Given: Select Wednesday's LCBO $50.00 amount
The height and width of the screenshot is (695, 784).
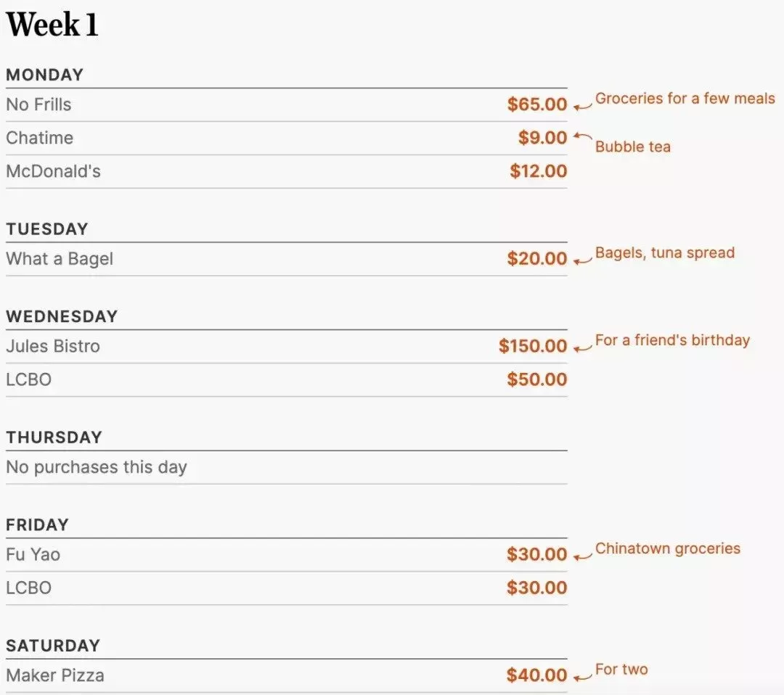Looking at the screenshot, I should pos(537,379).
